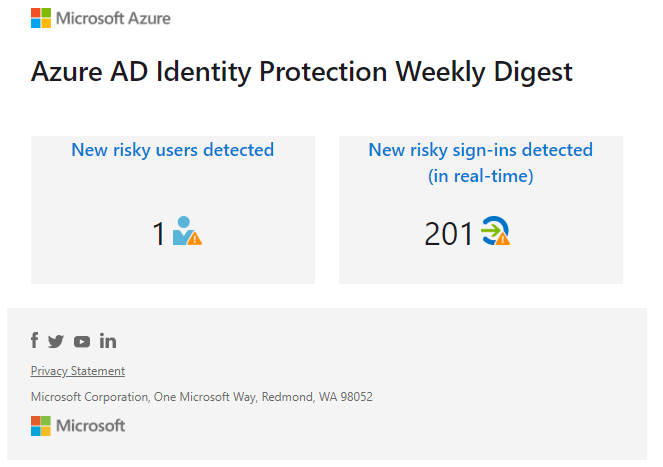Open the Twitter bird icon
This screenshot has width=663, height=467.
coord(56,341)
